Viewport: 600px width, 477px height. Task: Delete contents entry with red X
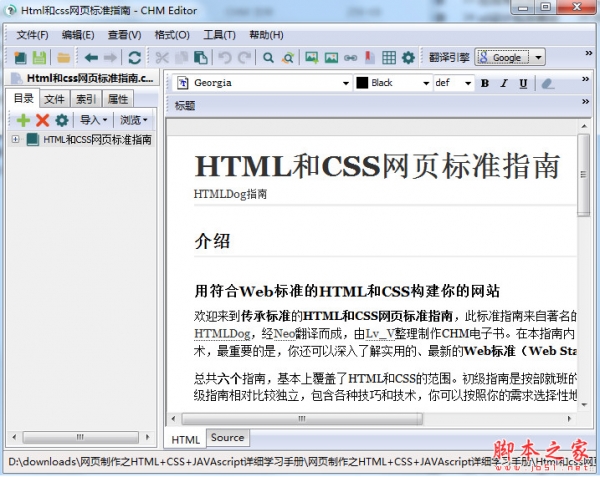point(42,120)
